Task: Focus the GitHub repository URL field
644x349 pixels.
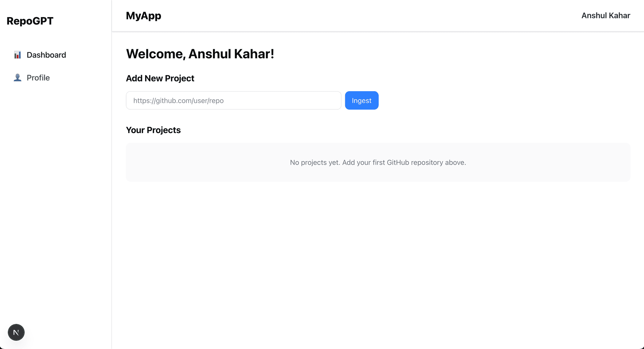Action: [233, 100]
